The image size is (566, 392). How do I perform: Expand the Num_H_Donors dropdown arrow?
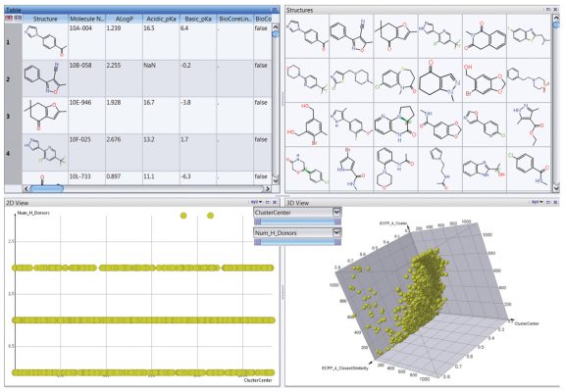click(336, 232)
